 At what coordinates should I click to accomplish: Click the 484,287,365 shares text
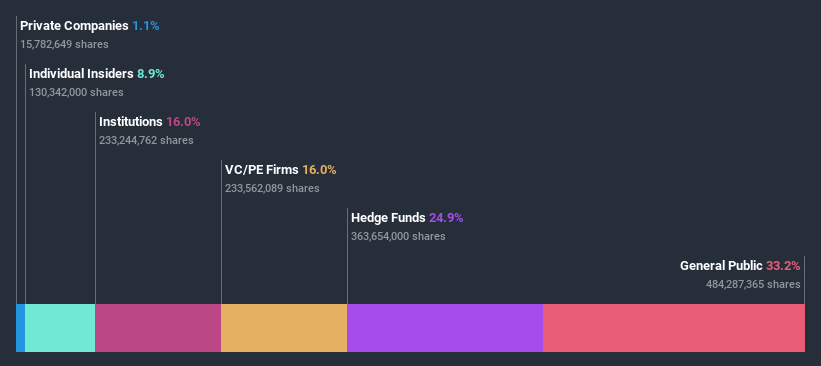point(753,284)
